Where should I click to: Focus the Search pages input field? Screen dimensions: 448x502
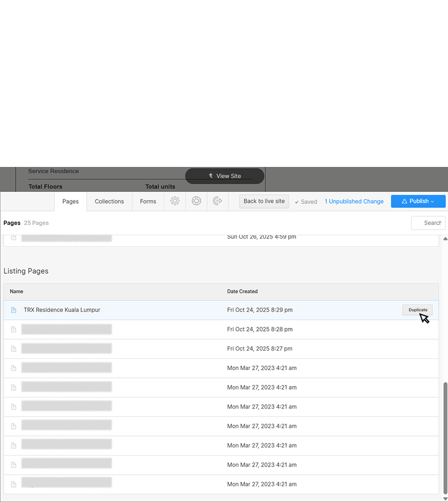[x=428, y=223]
